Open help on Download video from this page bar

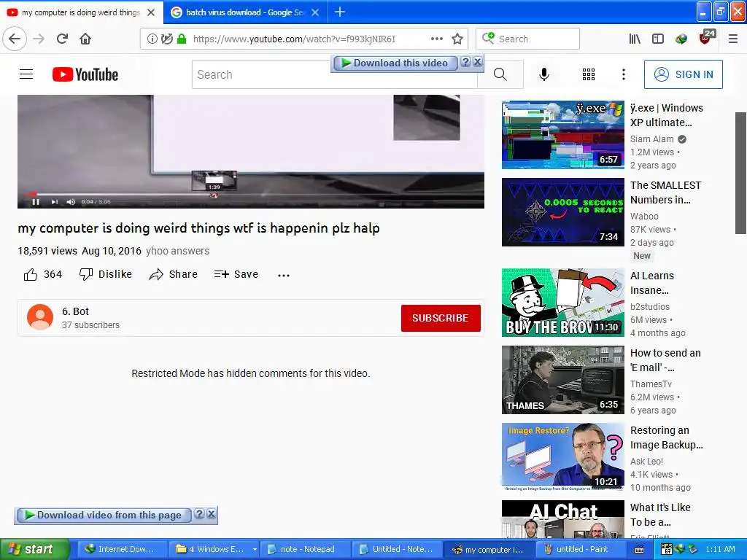pyautogui.click(x=200, y=514)
